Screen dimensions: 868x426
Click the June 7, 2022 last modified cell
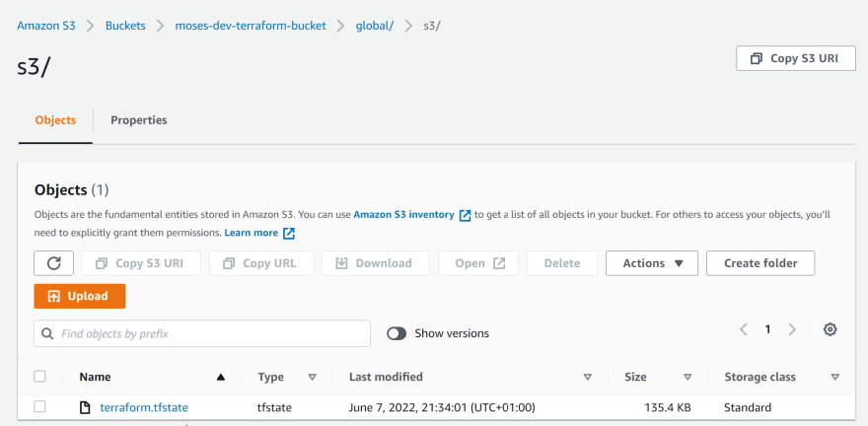tap(442, 407)
